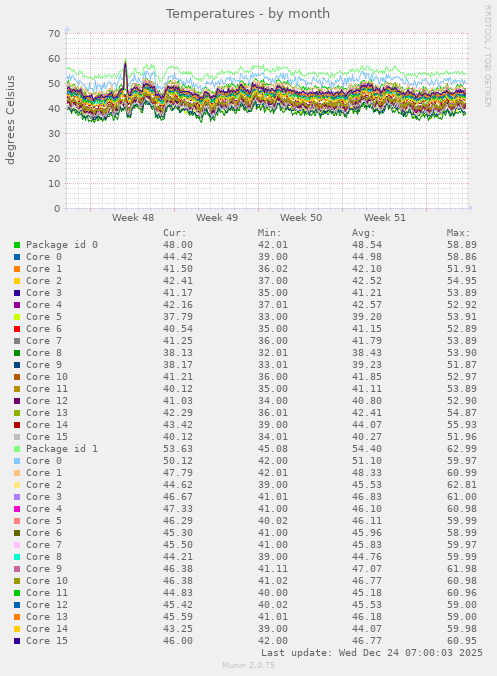497x676 pixels.
Task: Click the Max value "62.99"
Action: point(462,449)
